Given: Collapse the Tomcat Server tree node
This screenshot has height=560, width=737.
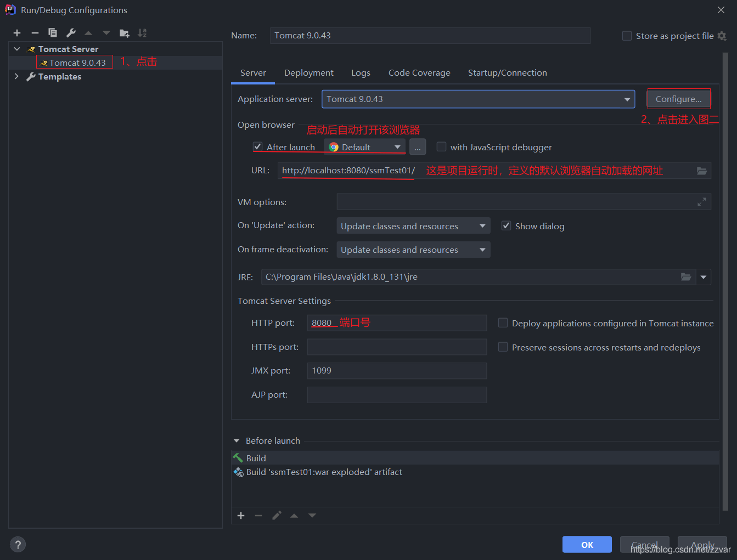Looking at the screenshot, I should 17,49.
